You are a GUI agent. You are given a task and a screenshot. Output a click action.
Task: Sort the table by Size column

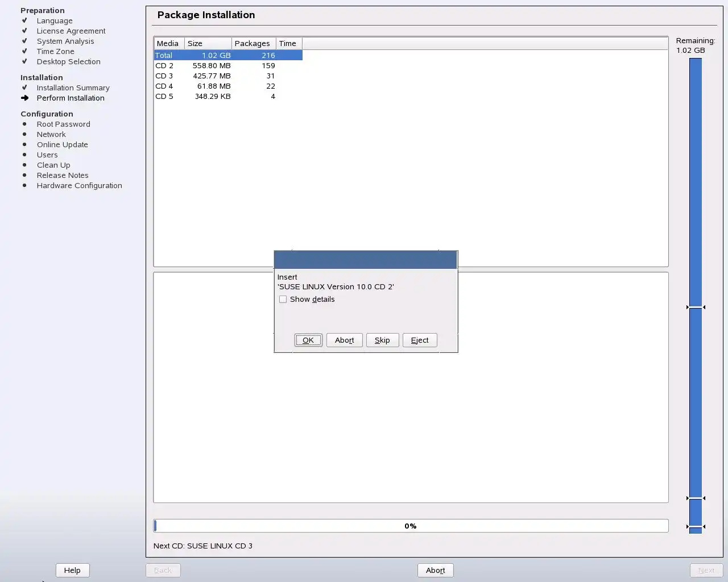coord(208,43)
